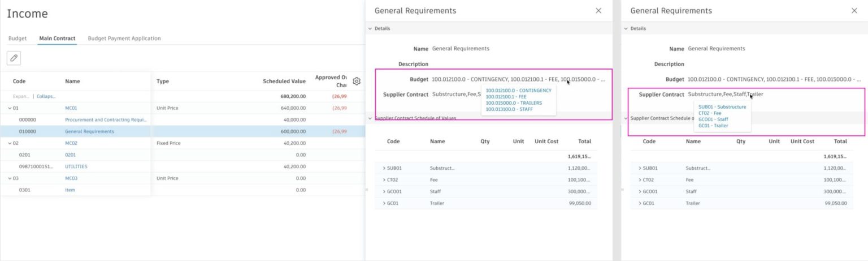Expand SUB01 row in right panel

(x=640, y=168)
